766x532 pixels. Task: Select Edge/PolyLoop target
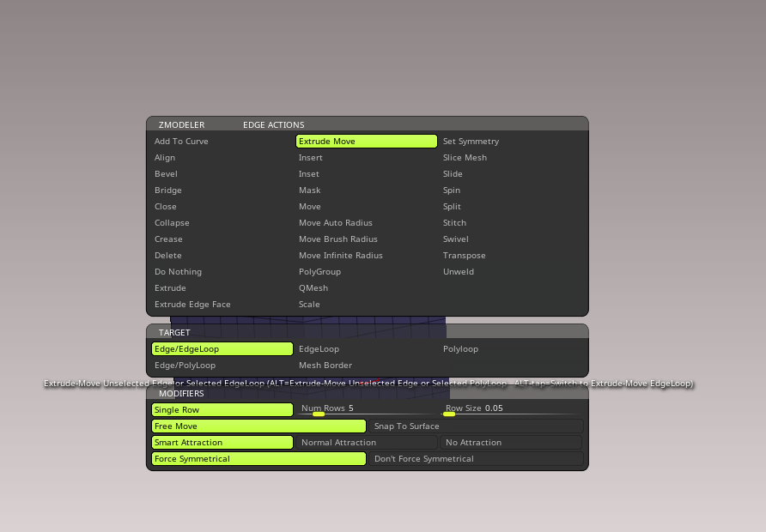[185, 365]
